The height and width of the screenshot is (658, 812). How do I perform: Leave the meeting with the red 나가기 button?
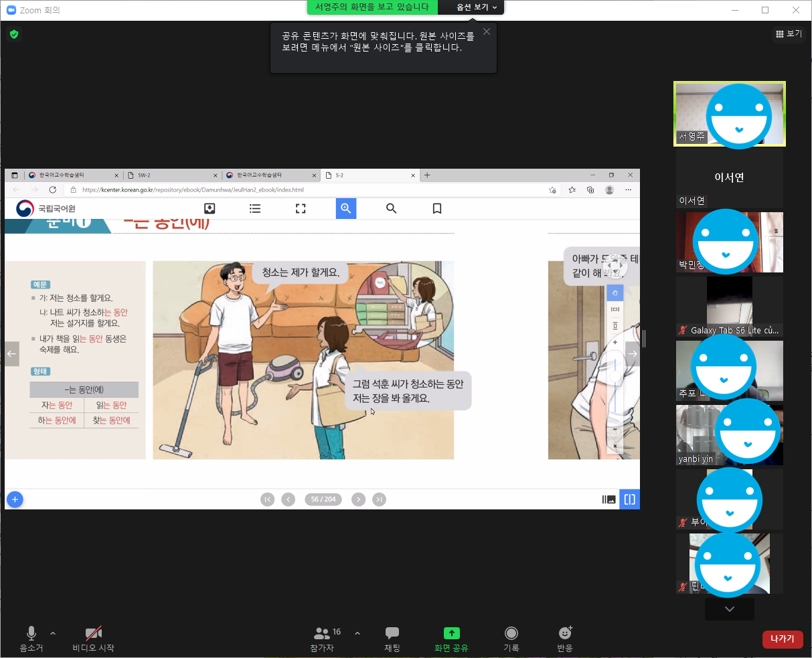(x=783, y=639)
